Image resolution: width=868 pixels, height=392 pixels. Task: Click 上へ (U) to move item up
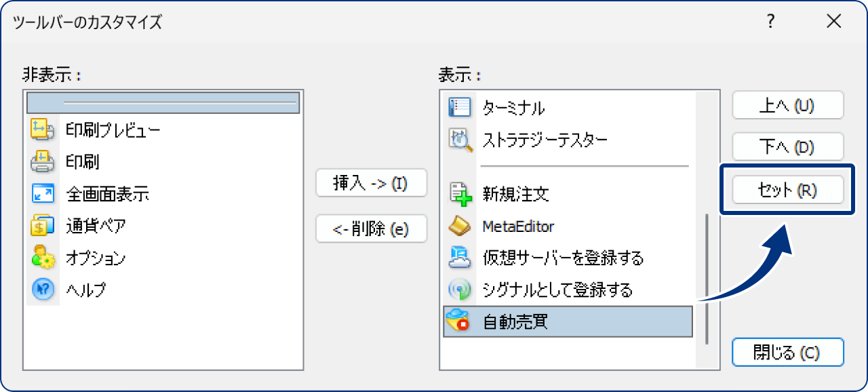tap(787, 105)
